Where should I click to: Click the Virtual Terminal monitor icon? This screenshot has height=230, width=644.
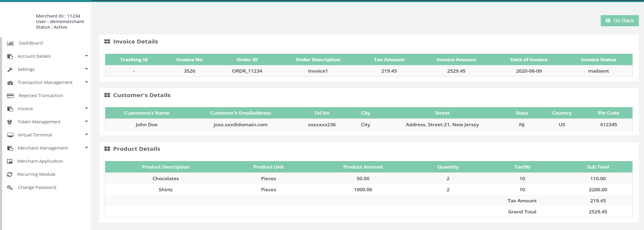(x=10, y=135)
